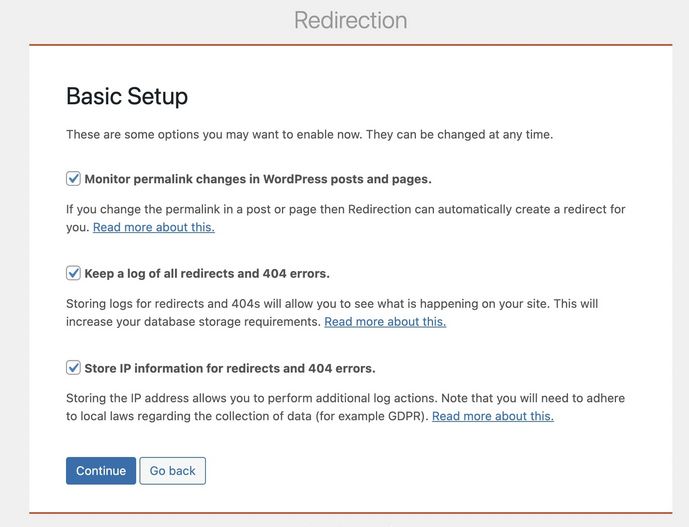The height and width of the screenshot is (527, 689).
Task: Click the 'Store IP information for redirects' label
Action: click(x=230, y=368)
